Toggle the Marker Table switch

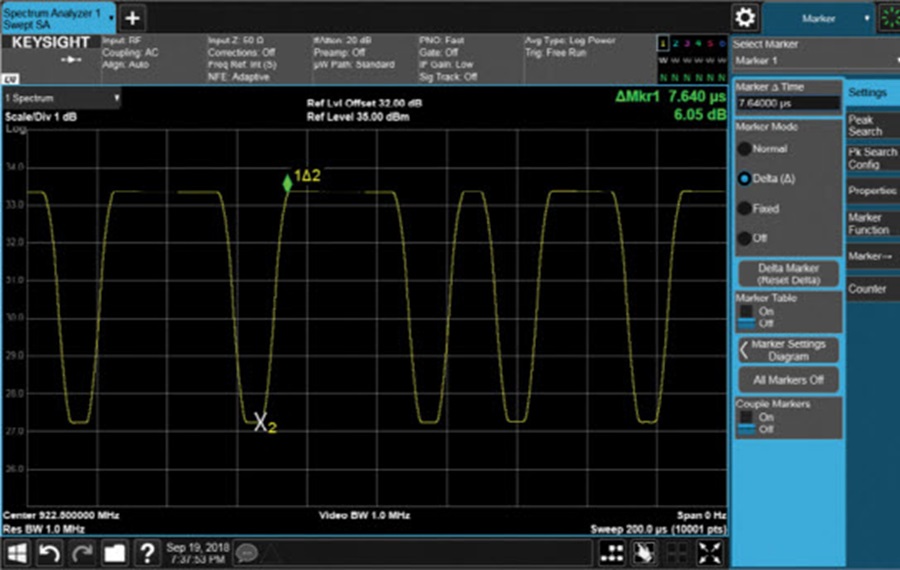pyautogui.click(x=748, y=317)
